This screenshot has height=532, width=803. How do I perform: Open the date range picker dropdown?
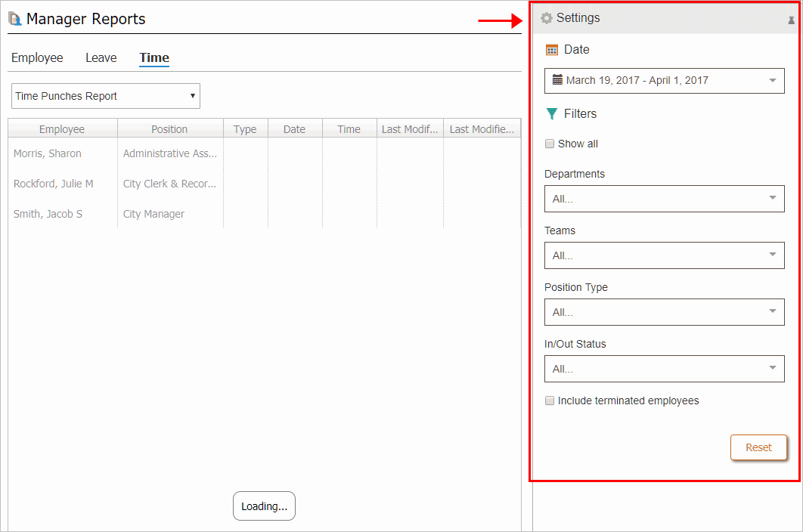coord(664,80)
